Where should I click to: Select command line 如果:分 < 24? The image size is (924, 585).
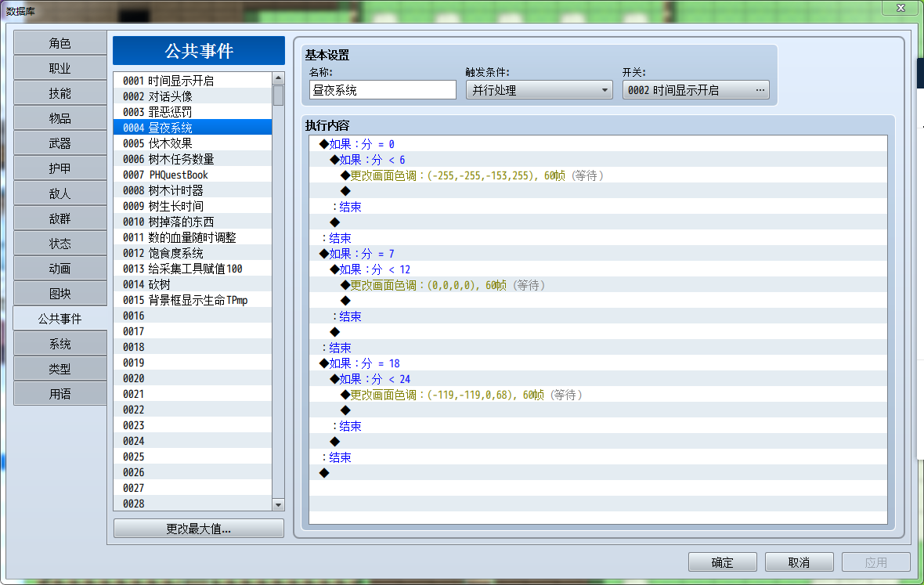click(x=598, y=379)
